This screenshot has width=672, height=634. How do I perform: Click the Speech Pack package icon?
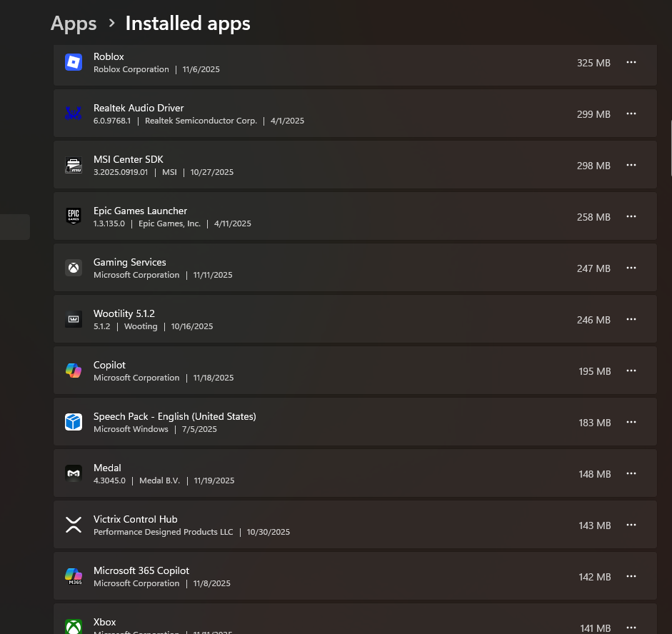coord(74,422)
